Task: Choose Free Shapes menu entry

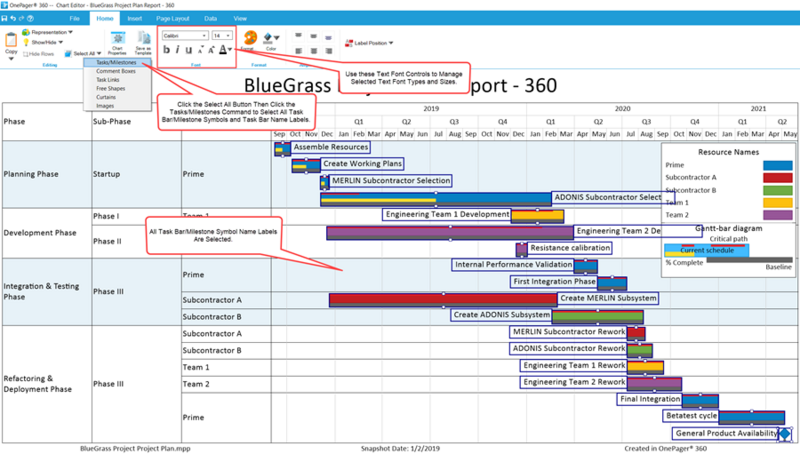Action: pos(117,89)
